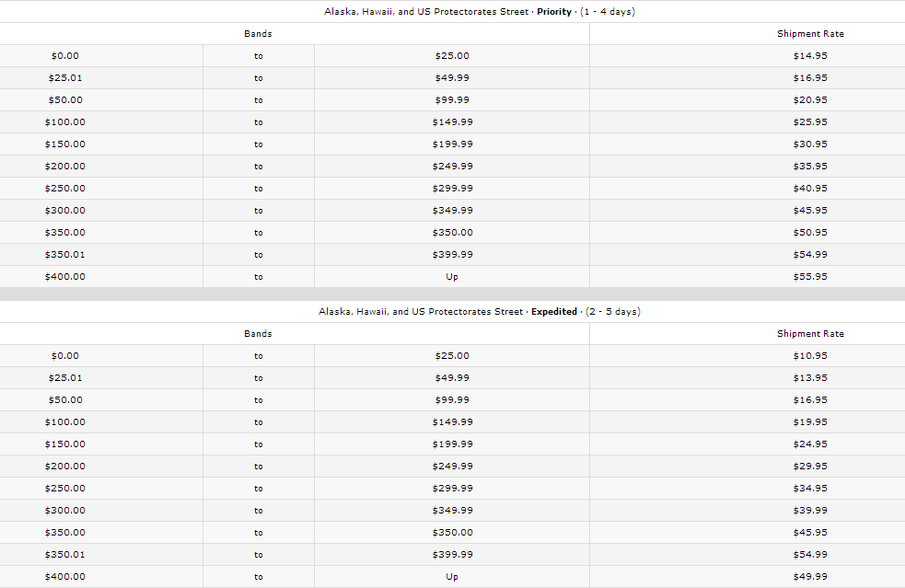
Task: Select the $55.95 shipment rate cell
Action: coord(809,277)
